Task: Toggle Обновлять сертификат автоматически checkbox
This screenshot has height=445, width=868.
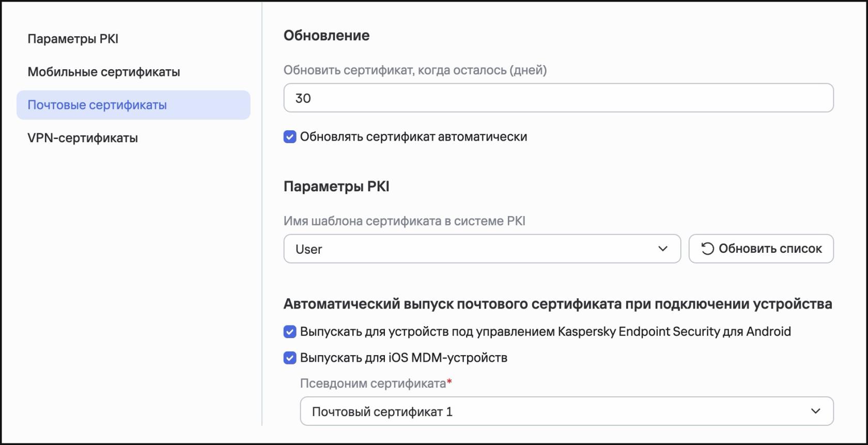Action: [290, 137]
